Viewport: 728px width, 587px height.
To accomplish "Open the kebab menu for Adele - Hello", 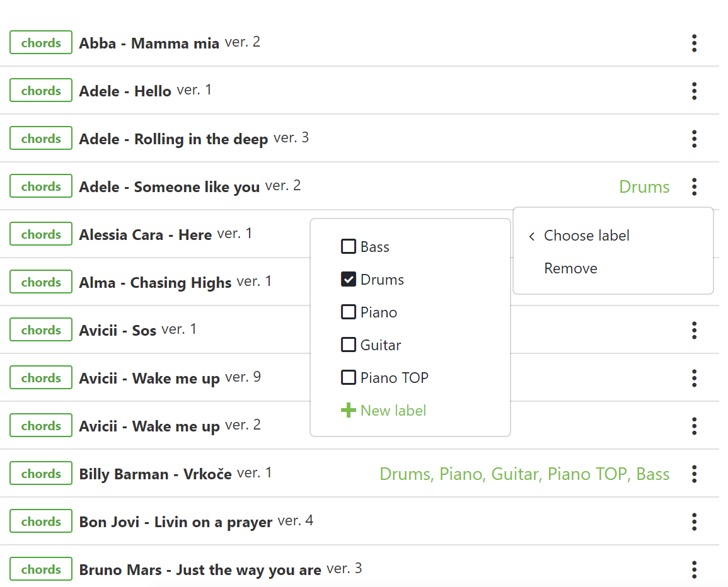I will coord(694,91).
